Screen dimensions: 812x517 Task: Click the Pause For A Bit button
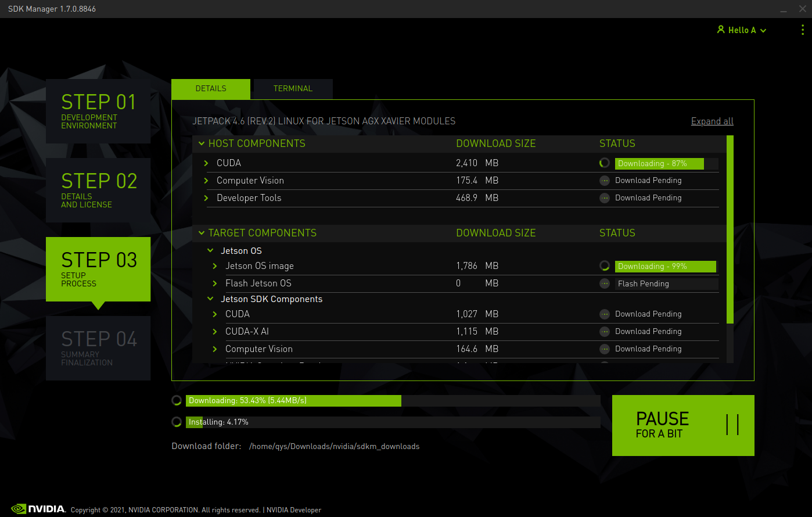click(x=683, y=425)
